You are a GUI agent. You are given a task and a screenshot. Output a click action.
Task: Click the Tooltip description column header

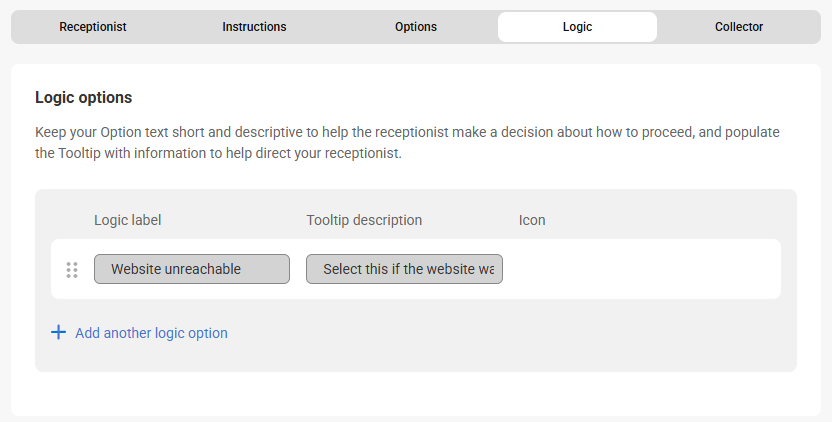pyautogui.click(x=364, y=220)
